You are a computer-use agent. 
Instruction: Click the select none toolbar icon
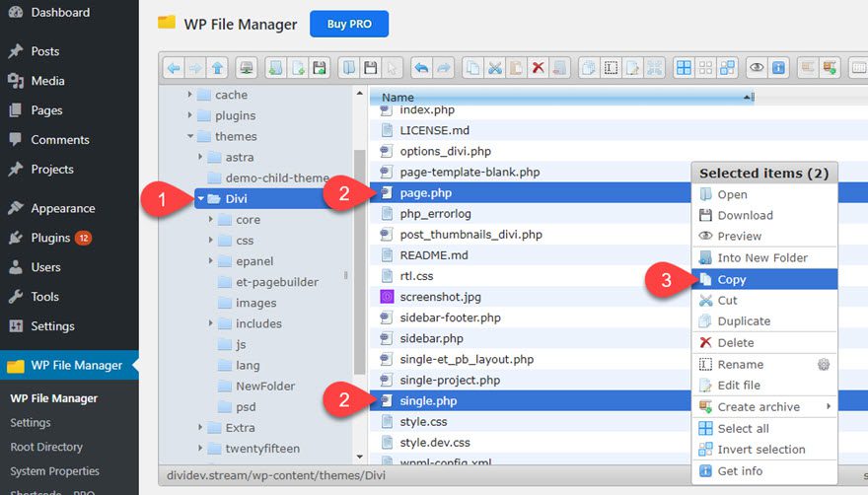tap(706, 68)
